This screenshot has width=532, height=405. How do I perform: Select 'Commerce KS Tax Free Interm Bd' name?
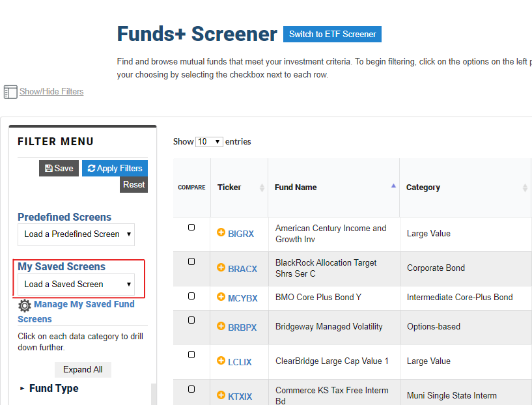click(332, 395)
